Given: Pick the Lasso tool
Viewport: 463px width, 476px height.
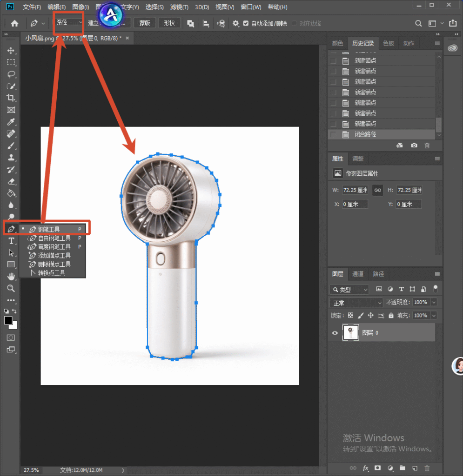Looking at the screenshot, I should tap(11, 74).
